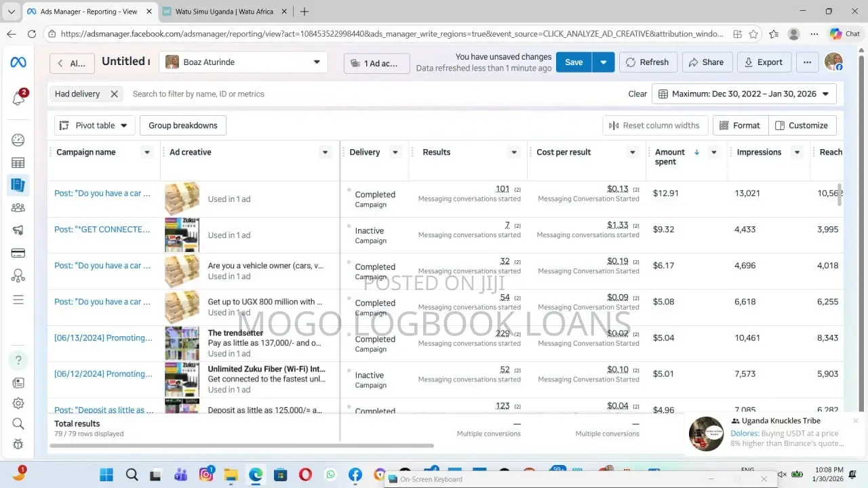The image size is (868, 488).
Task: Expand Boaz Aturinde account dropdown
Action: pos(317,62)
